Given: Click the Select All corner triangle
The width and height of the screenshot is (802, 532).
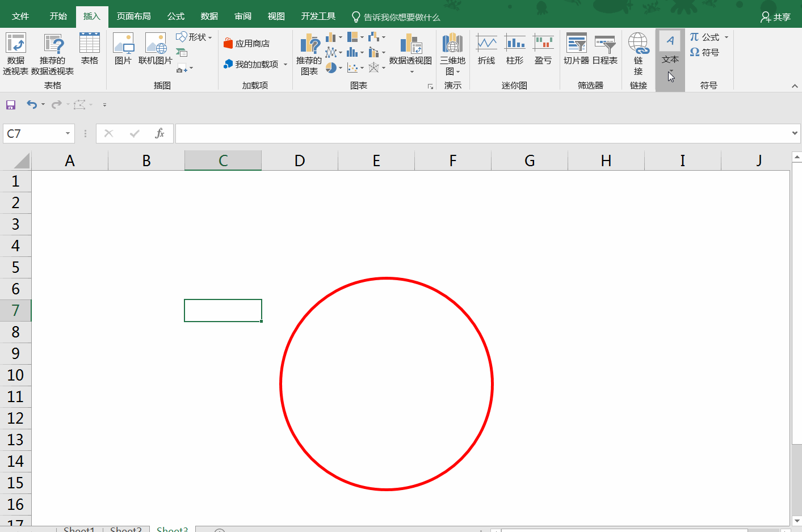Looking at the screenshot, I should click(22, 161).
